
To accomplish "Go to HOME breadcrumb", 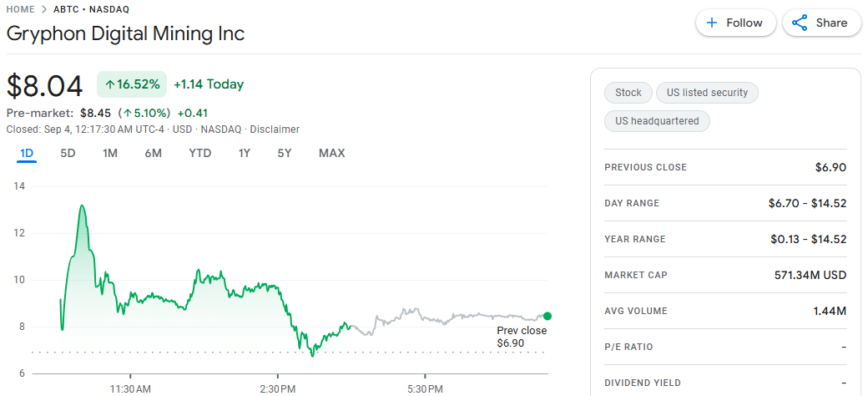I will click(21, 9).
